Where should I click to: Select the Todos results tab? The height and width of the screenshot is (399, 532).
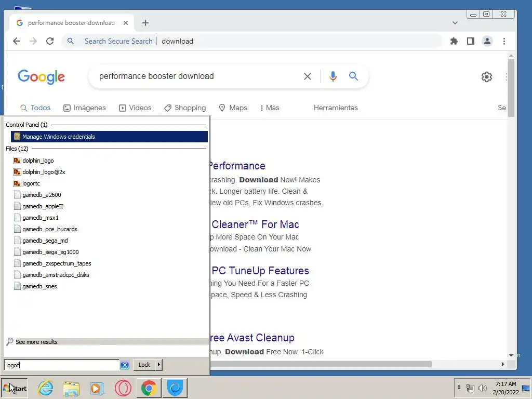35,108
